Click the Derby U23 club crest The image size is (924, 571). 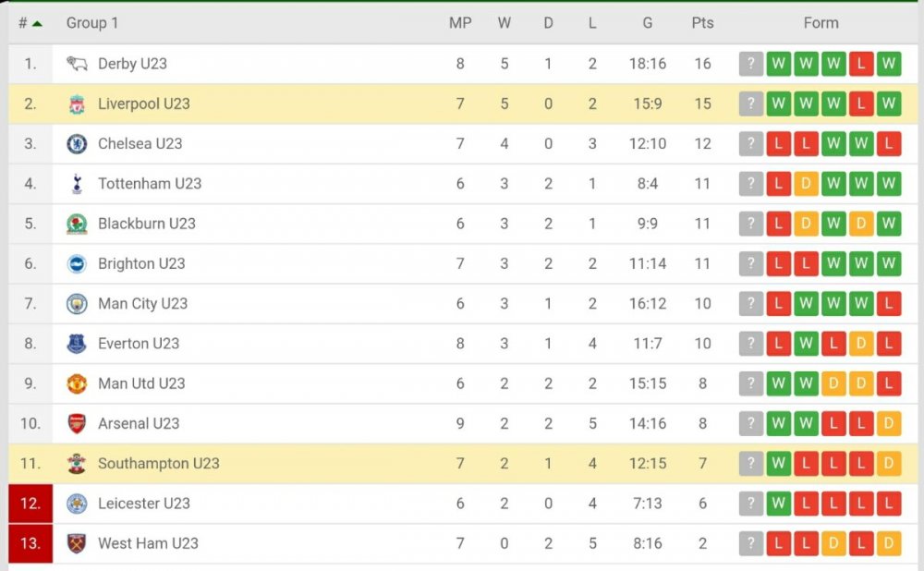click(x=77, y=64)
